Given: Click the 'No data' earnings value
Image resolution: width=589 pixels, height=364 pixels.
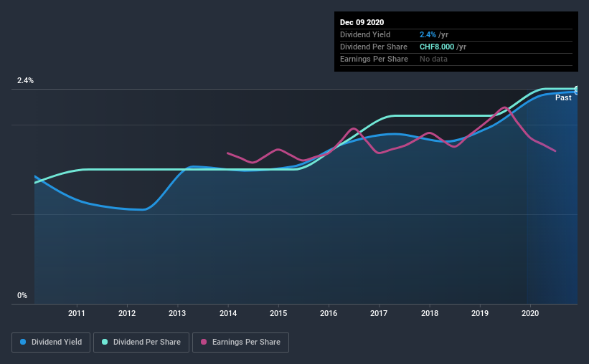Looking at the screenshot, I should (433, 59).
